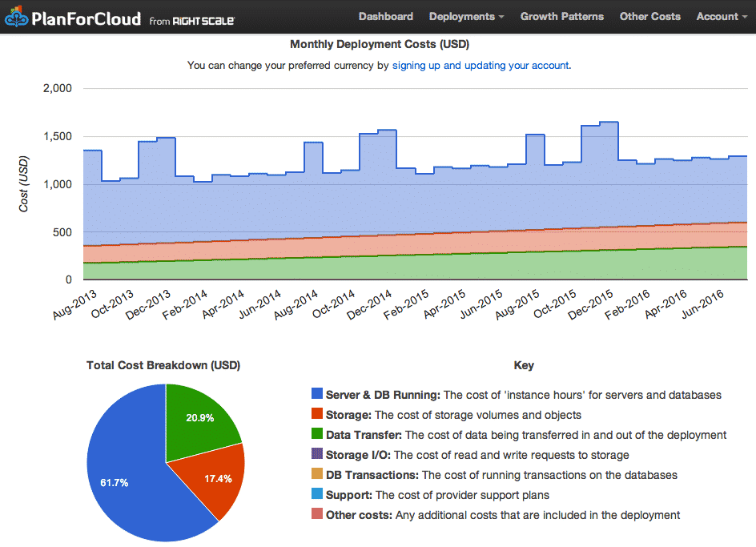Click the green Data Transfer legend swatch
The image size is (756, 547).
pyautogui.click(x=316, y=435)
